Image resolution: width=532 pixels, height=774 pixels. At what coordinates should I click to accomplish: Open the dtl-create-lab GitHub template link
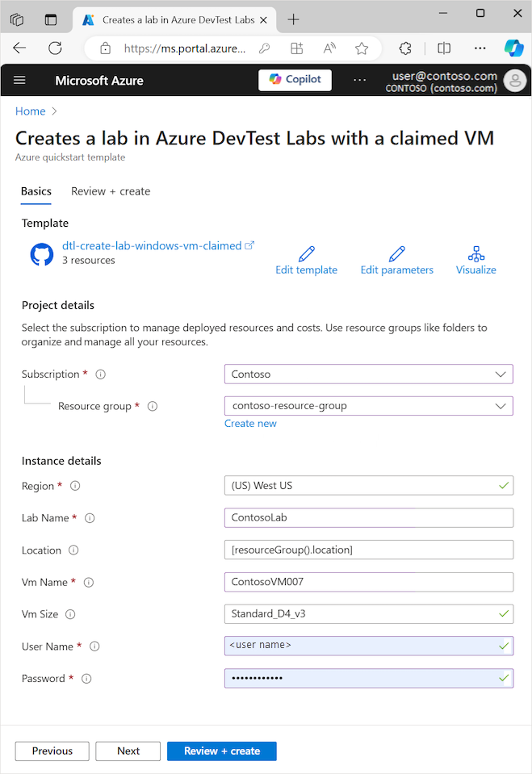click(x=151, y=245)
